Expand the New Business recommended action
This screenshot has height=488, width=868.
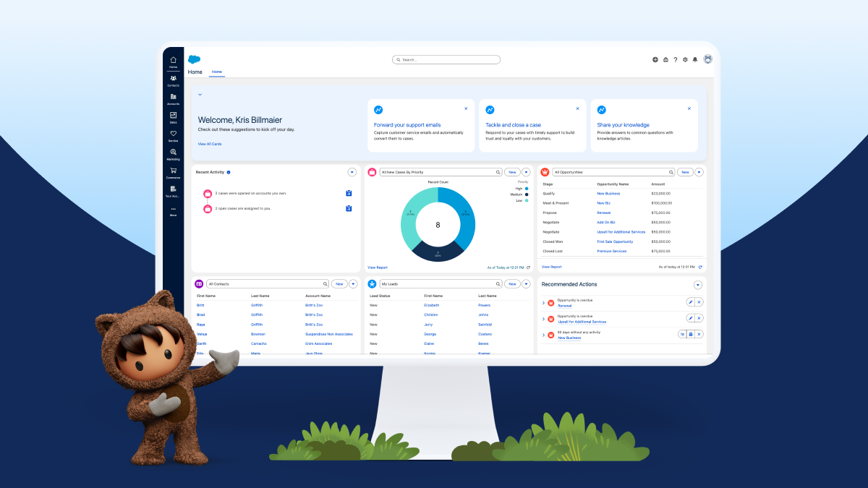coord(544,335)
